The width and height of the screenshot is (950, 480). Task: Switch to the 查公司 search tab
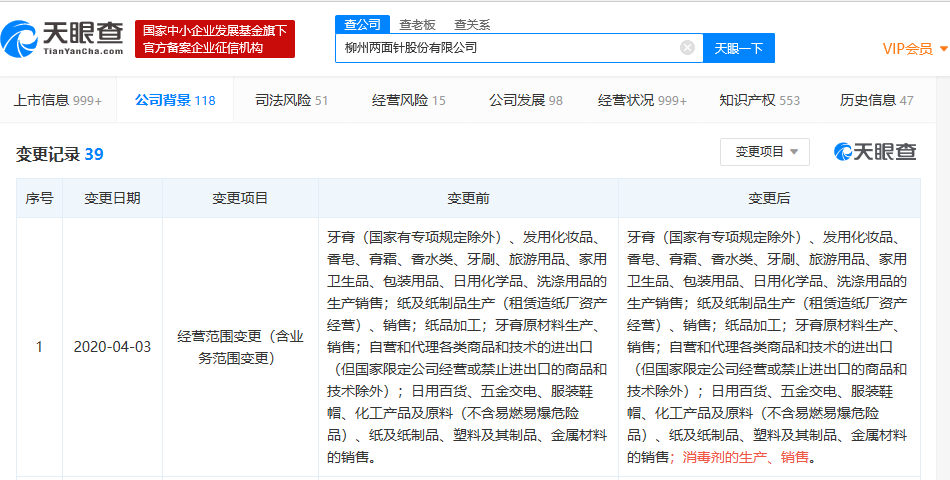tap(362, 24)
